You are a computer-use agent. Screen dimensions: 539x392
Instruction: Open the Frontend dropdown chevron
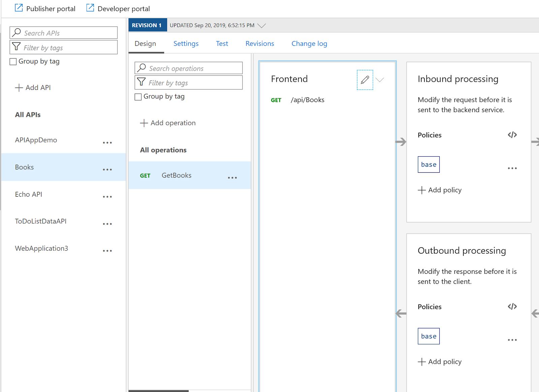pos(380,80)
